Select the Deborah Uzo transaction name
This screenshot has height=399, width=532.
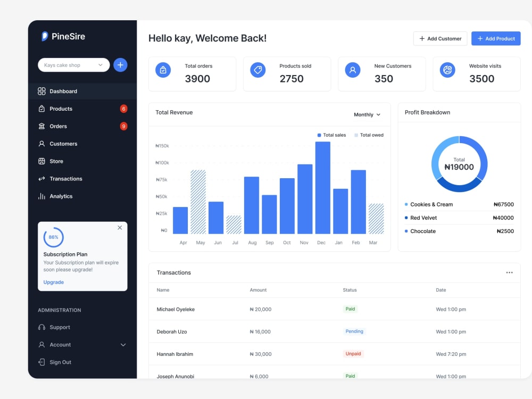pos(172,331)
